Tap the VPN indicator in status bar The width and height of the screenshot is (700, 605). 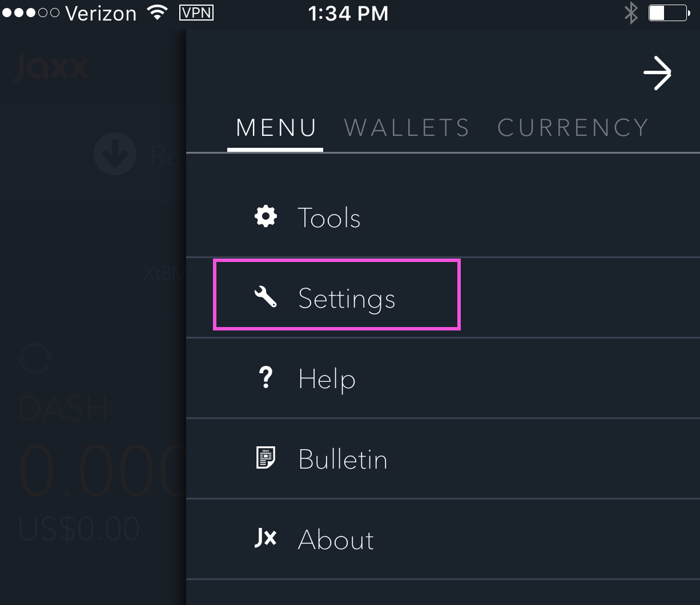tap(196, 13)
